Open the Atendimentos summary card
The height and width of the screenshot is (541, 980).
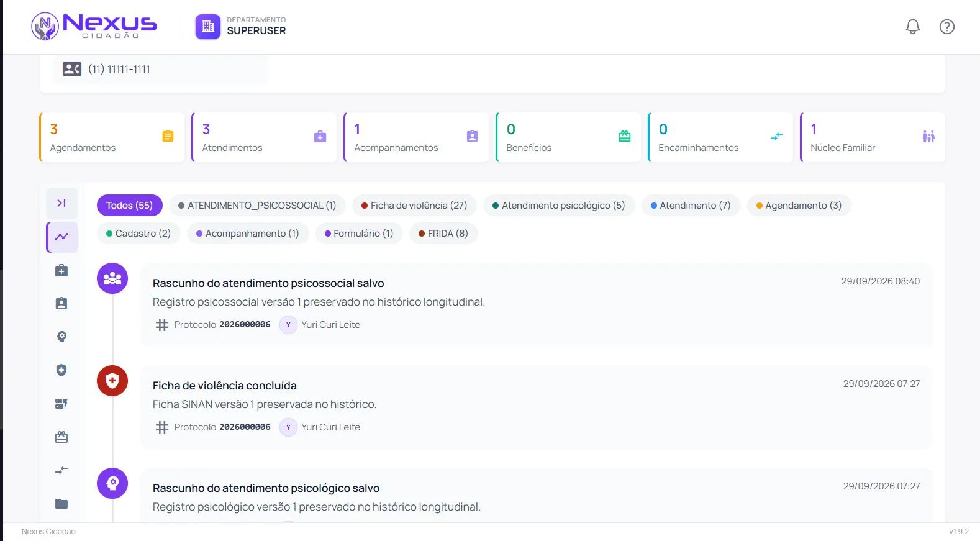(x=264, y=137)
